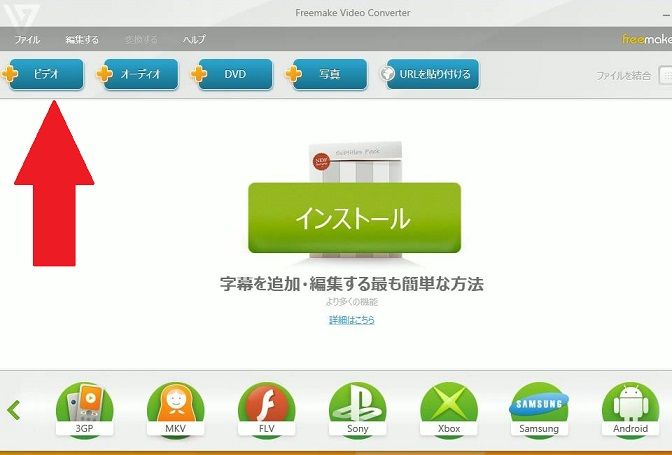Click the globe icon on URL button

(387, 74)
